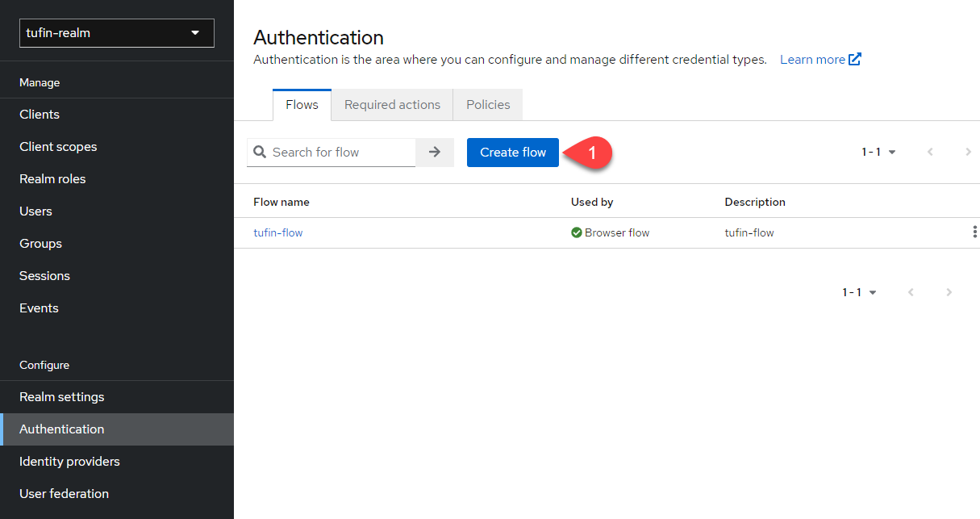
Task: Go to previous page in top pagination
Action: point(930,152)
